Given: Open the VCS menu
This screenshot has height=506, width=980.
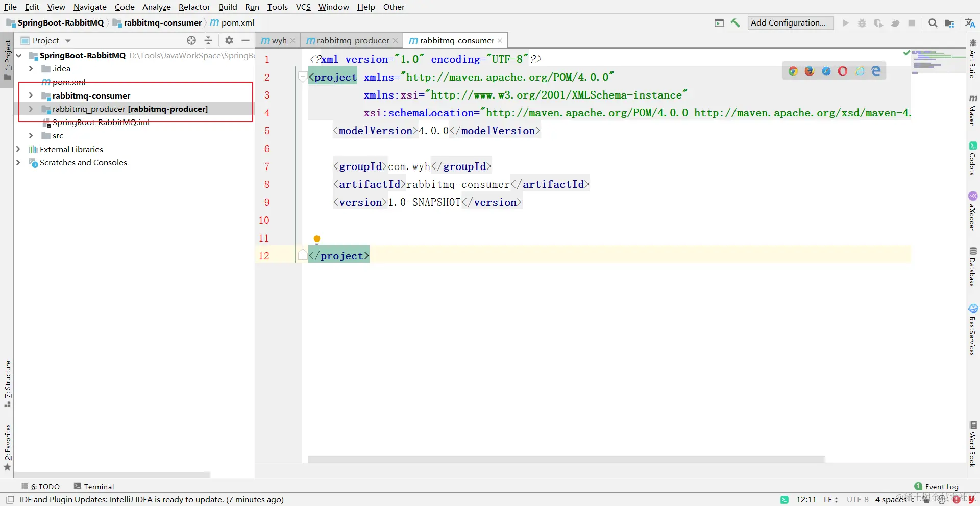Looking at the screenshot, I should (x=303, y=7).
